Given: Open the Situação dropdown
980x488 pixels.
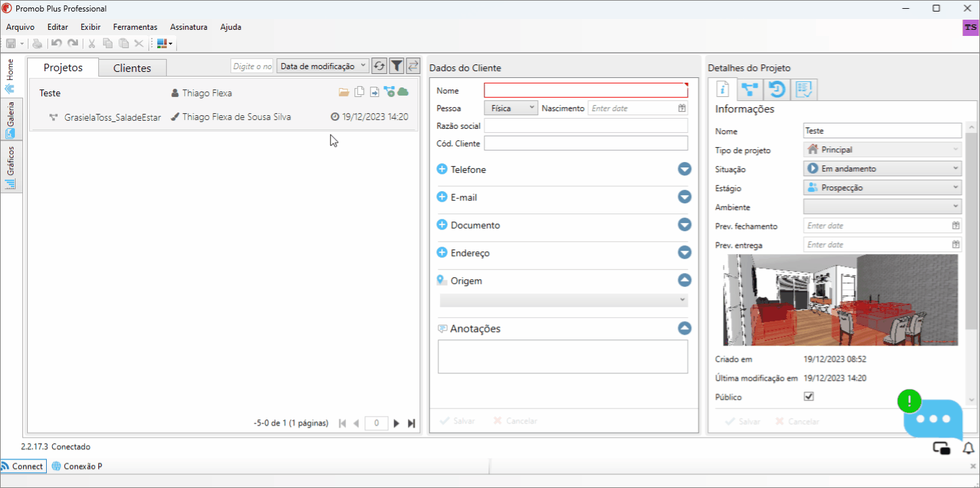Looking at the screenshot, I should [882, 169].
